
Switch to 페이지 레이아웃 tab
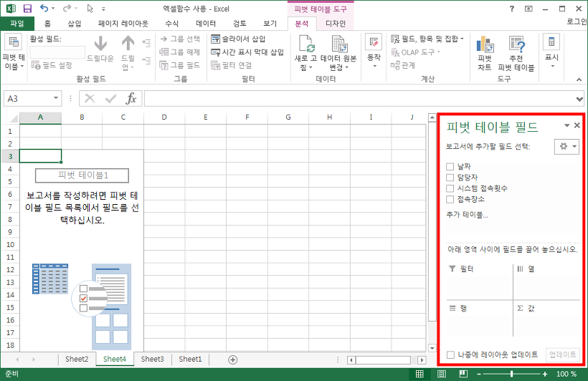pyautogui.click(x=123, y=24)
